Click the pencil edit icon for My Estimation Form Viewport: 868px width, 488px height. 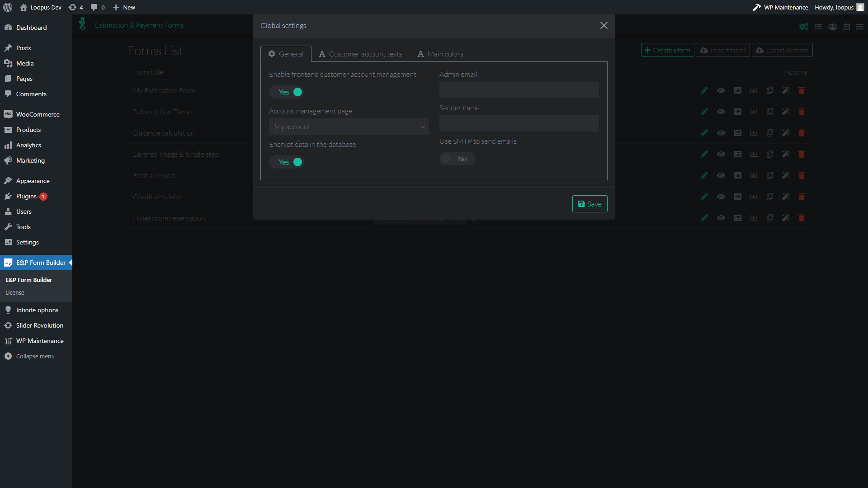click(x=704, y=90)
